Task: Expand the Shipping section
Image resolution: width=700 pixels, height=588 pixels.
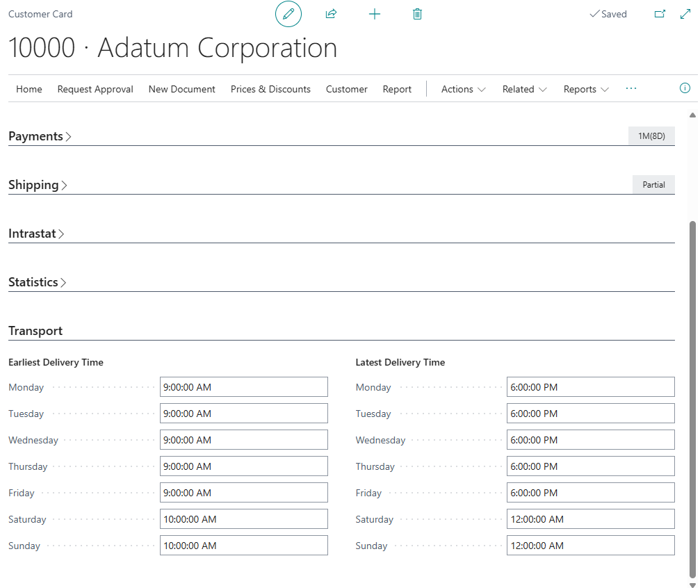Action: pos(38,185)
